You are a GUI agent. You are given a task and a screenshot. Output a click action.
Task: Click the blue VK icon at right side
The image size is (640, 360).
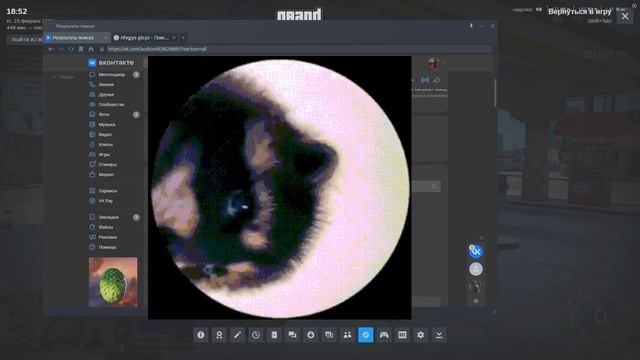coord(476,251)
